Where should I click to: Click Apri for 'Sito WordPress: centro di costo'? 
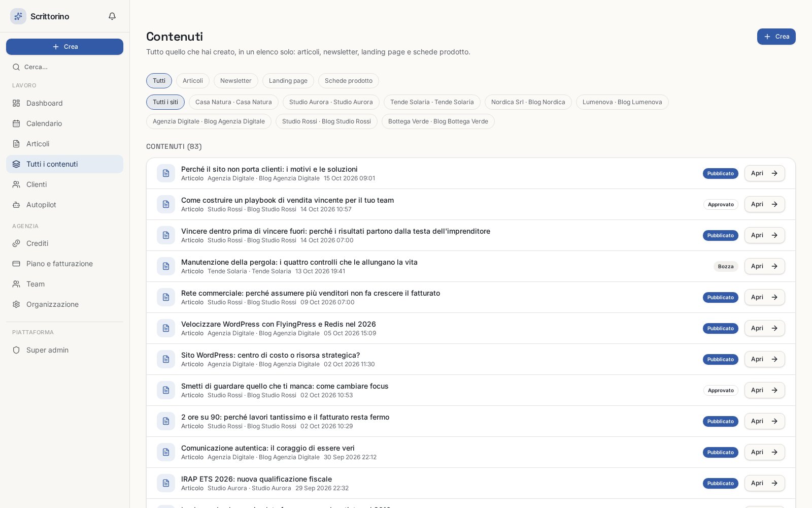[765, 359]
